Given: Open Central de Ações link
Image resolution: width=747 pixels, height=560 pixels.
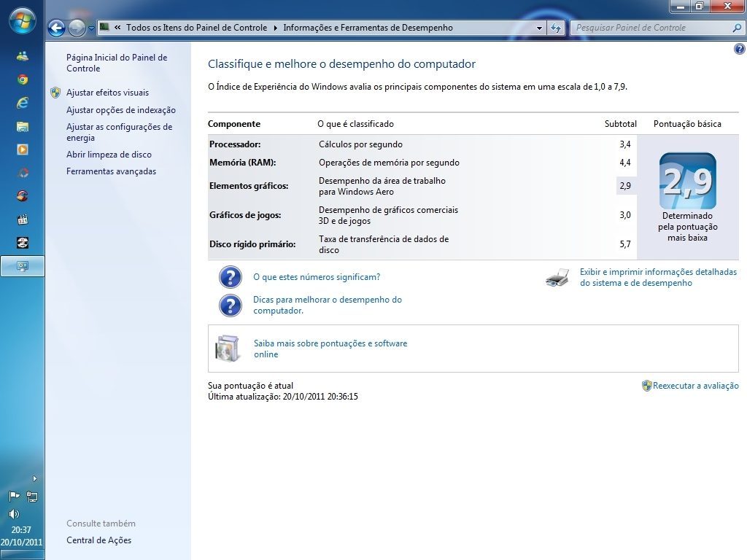Looking at the screenshot, I should tap(99, 540).
